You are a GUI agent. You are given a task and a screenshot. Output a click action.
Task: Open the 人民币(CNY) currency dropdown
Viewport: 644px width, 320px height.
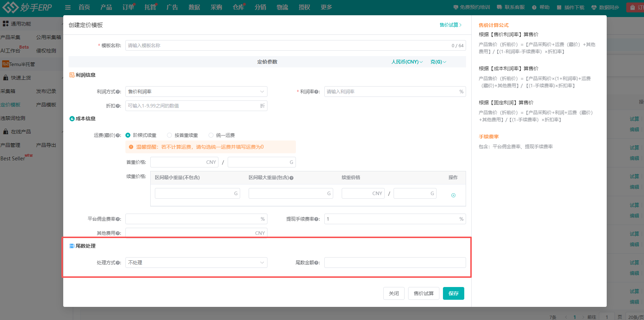(407, 62)
